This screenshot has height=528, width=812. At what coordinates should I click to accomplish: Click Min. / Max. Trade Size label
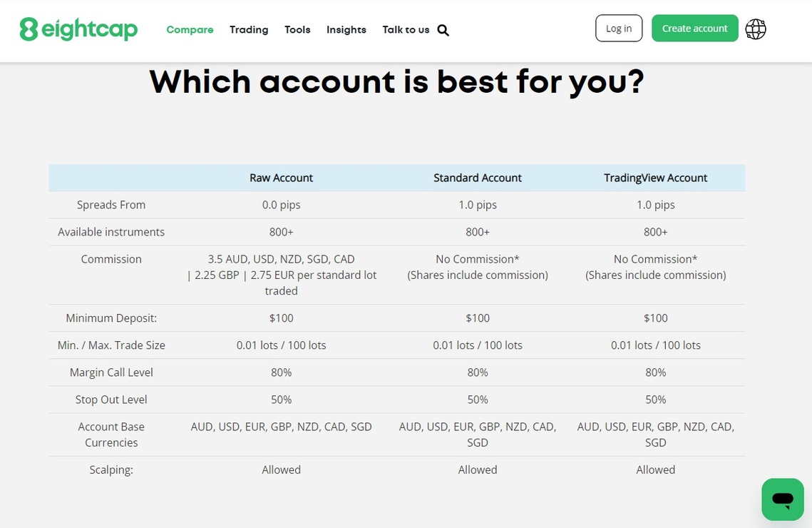pos(111,345)
